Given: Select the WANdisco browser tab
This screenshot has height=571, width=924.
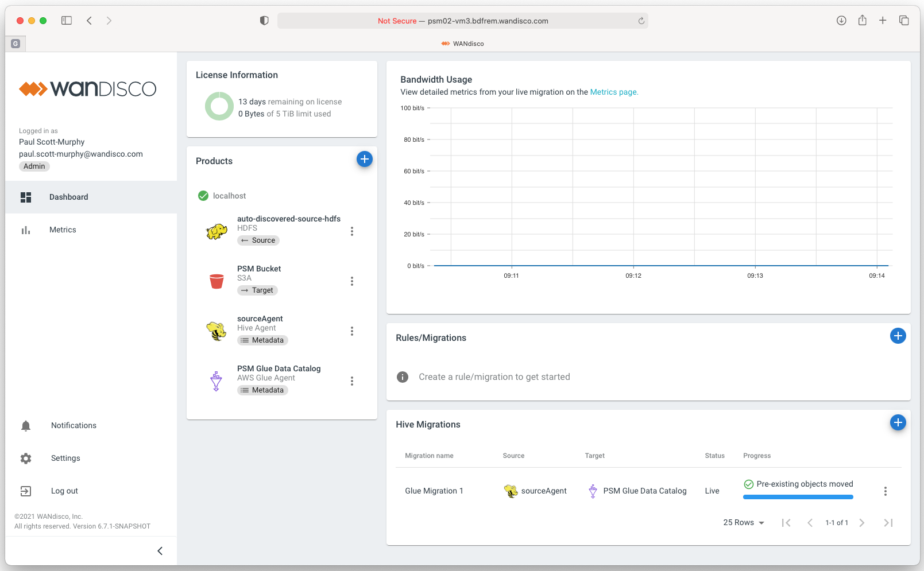Looking at the screenshot, I should [463, 44].
